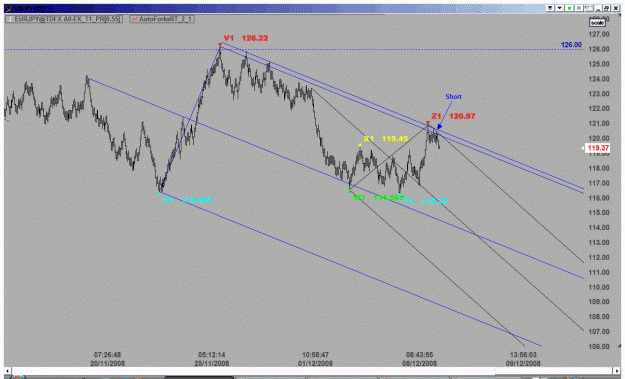Click the W1 116.565 pivot label
Viewport: 625px width, 379px height.
(x=379, y=197)
